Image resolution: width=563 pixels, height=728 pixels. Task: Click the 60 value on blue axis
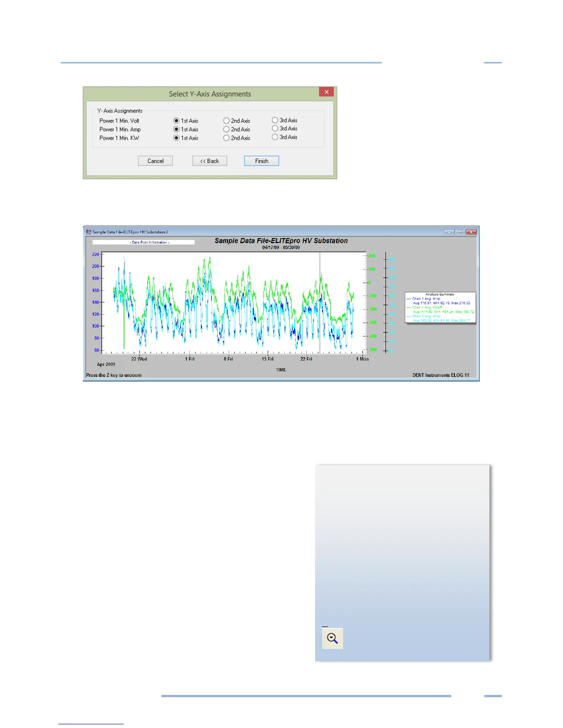97,350
